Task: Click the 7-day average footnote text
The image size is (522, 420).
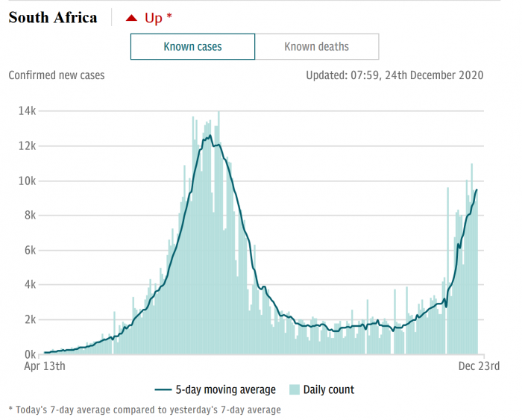Action: point(145,410)
